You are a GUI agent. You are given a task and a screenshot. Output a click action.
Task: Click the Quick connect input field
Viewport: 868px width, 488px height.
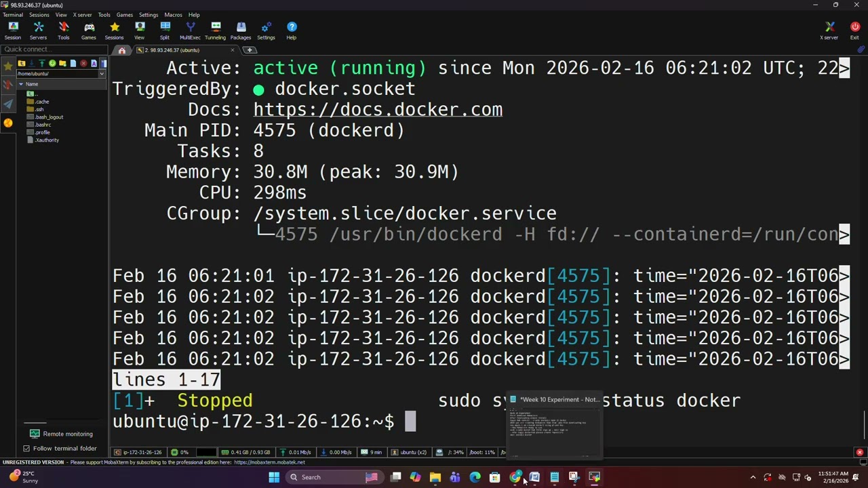click(x=54, y=49)
